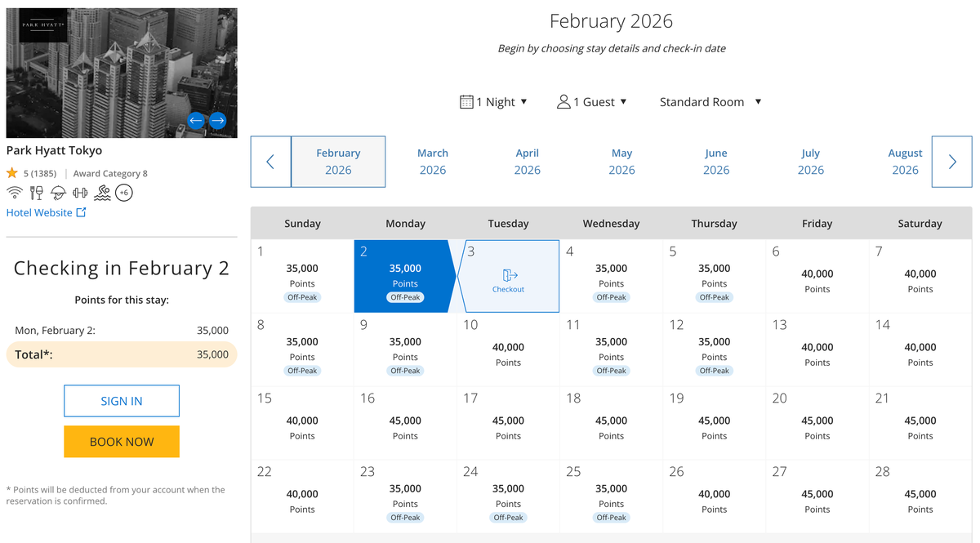Screen dimensions: 980x543
Task: Select February 9 off-peak date
Action: (405, 349)
